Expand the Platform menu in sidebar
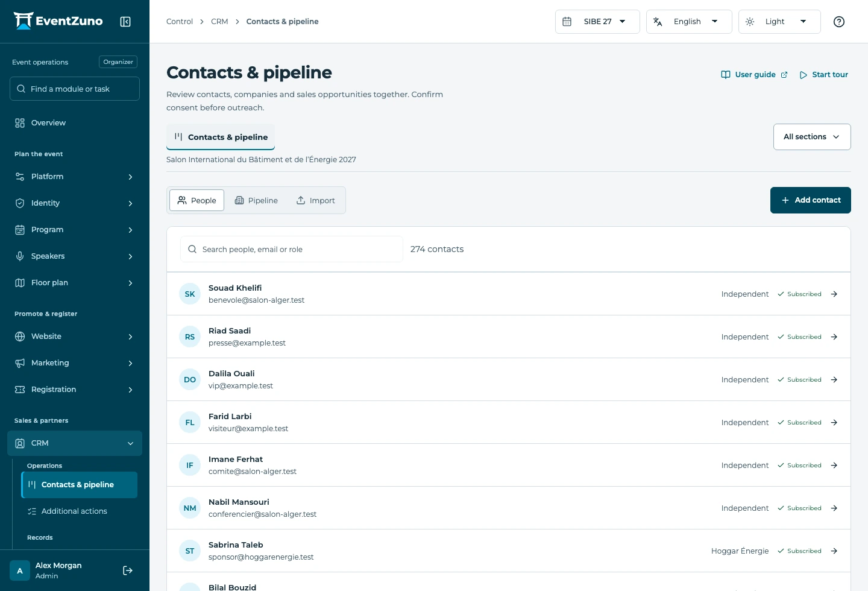Viewport: 868px width, 591px height. pos(75,177)
